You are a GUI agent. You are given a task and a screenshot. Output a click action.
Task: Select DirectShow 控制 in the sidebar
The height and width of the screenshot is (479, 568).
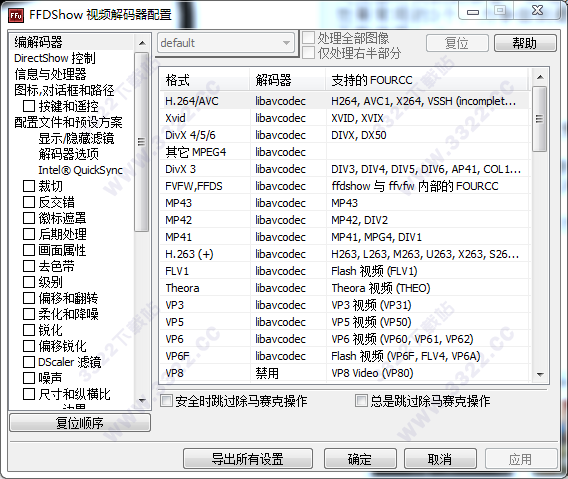tap(55, 58)
